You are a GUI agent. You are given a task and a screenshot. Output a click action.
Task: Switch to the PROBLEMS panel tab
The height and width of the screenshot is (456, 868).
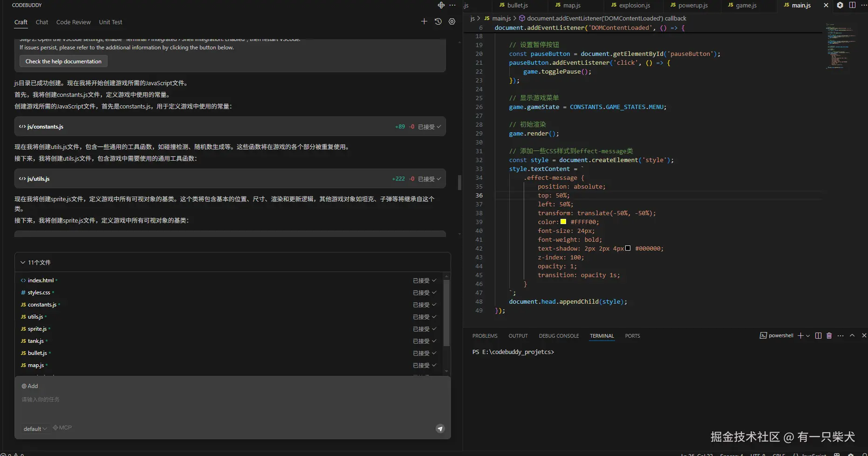pos(485,336)
